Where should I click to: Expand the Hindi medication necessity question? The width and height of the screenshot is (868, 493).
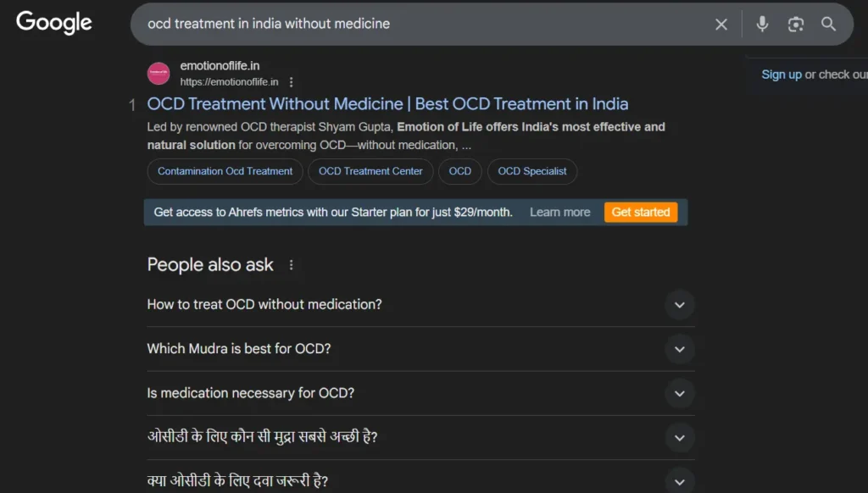420,481
